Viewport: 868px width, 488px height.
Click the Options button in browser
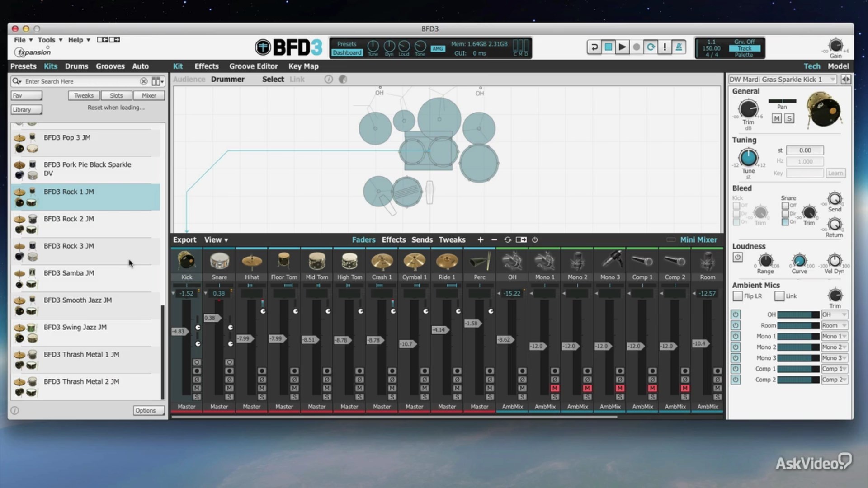[x=145, y=410]
